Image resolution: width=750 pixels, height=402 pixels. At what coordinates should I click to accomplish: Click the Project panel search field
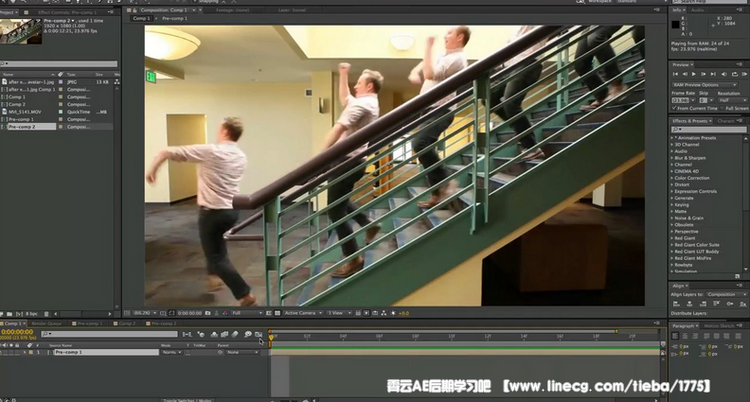tap(59, 64)
